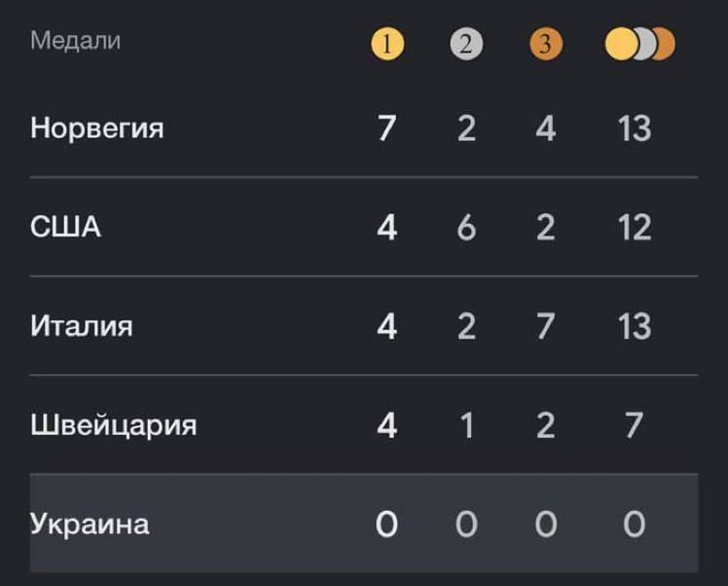Click Швейцария's total of 7 medals

point(634,424)
